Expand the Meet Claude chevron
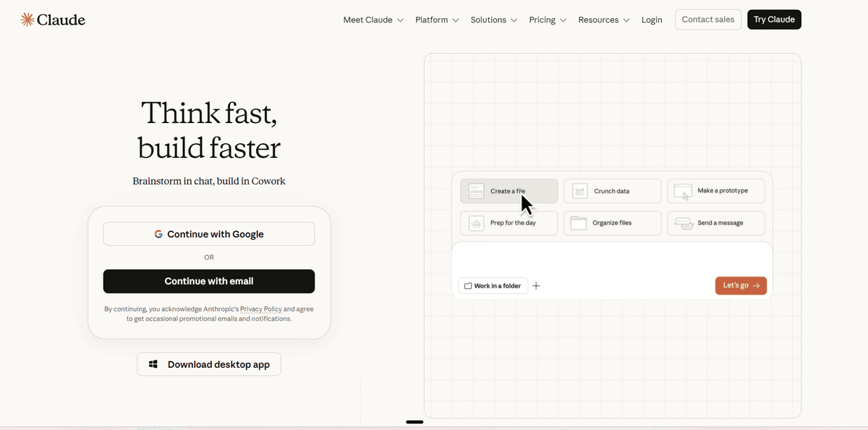 pos(399,20)
